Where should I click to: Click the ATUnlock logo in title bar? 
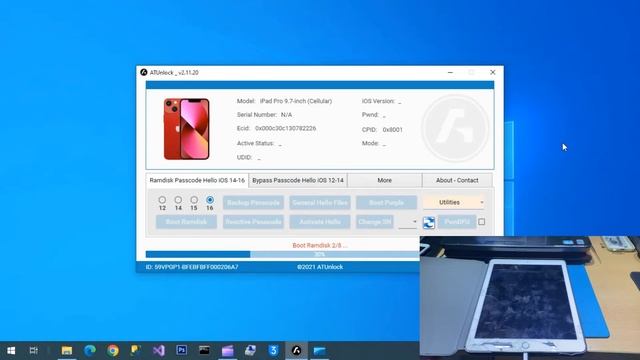[144, 72]
